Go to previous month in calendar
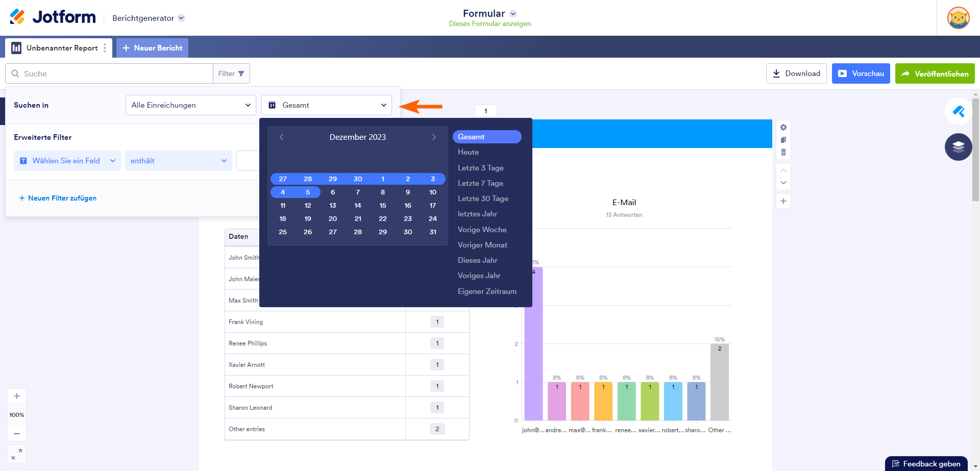Viewport: 980px width, 471px height. coord(281,137)
